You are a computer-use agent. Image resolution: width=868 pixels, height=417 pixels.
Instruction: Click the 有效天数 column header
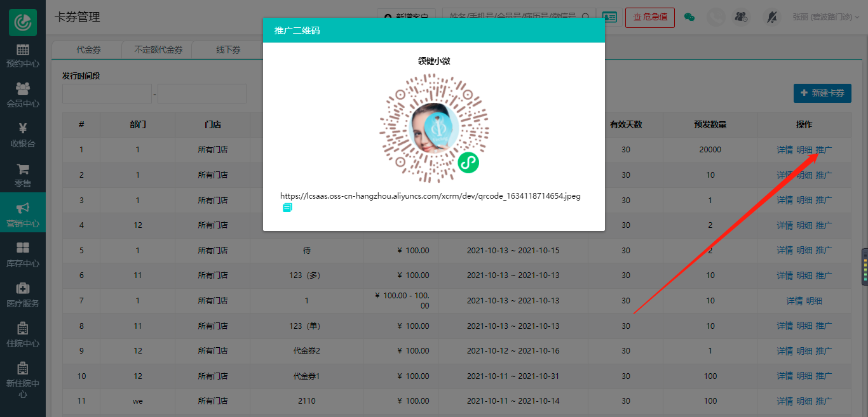click(x=626, y=124)
